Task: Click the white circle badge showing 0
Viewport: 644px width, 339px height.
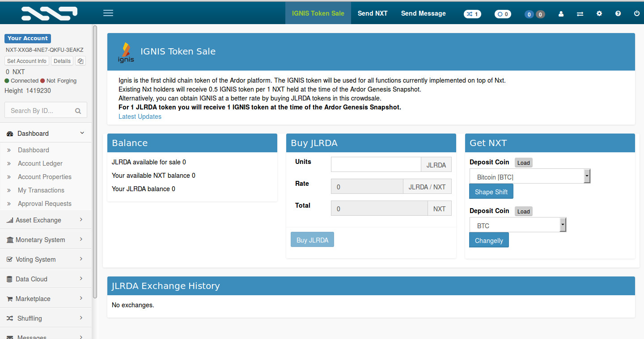Action: (x=503, y=14)
